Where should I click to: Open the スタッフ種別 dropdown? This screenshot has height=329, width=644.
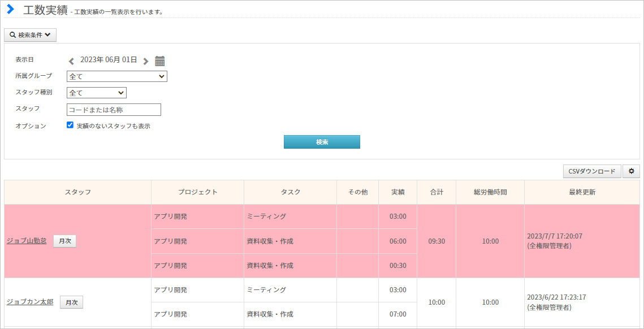[97, 93]
